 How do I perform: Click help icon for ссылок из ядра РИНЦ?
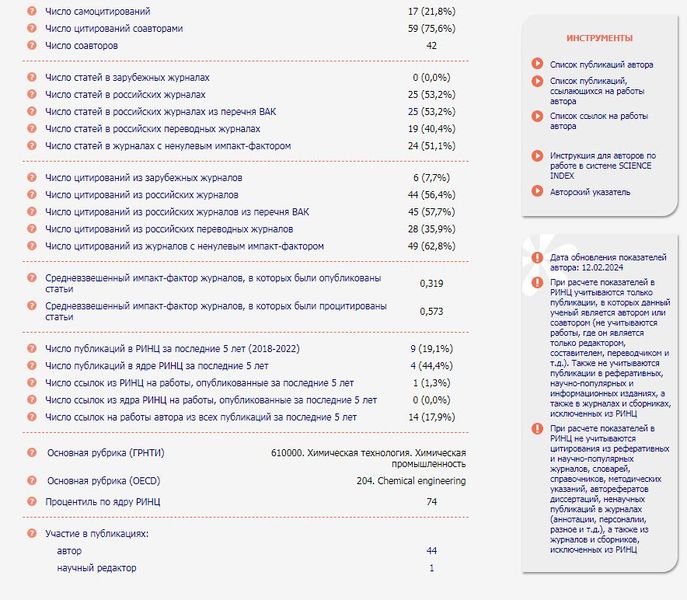32,400
